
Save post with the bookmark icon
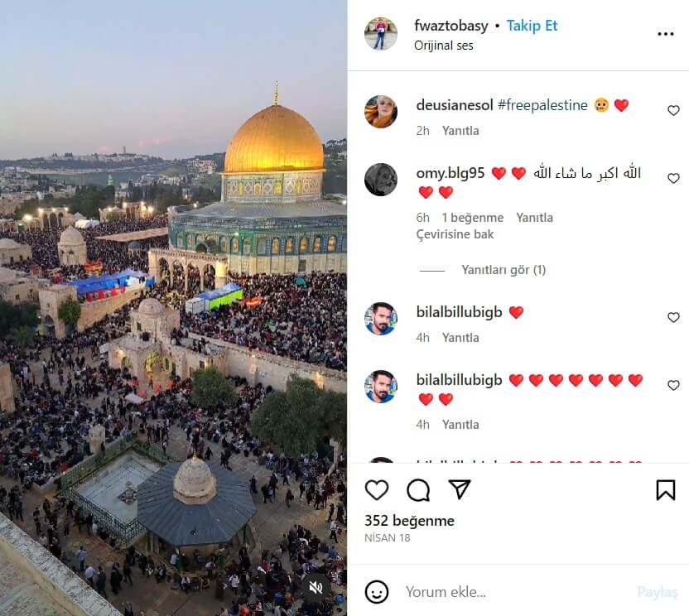[665, 490]
